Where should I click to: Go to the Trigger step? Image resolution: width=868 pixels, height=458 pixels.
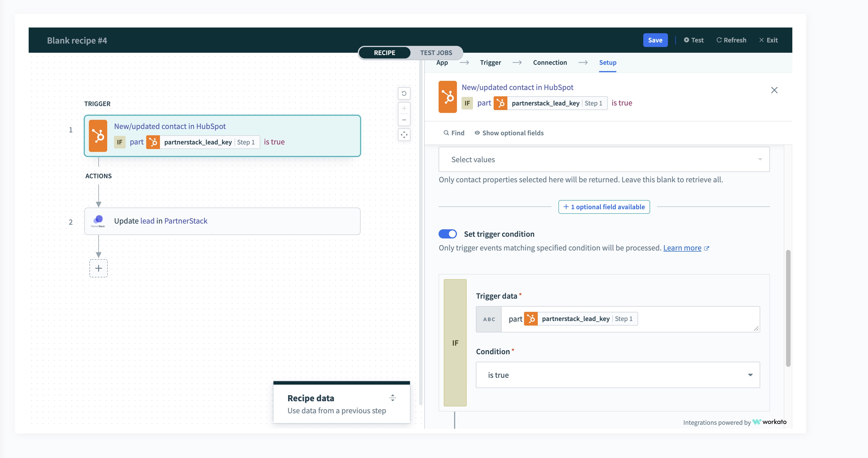(490, 62)
